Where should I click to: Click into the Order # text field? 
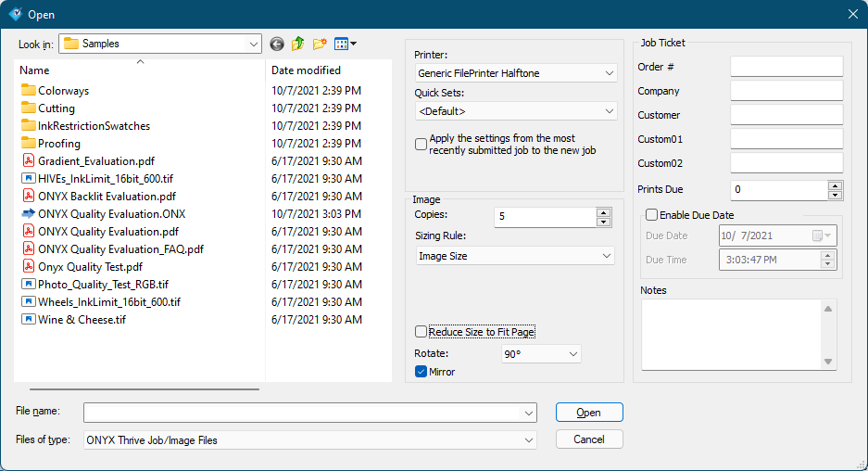pyautogui.click(x=786, y=67)
